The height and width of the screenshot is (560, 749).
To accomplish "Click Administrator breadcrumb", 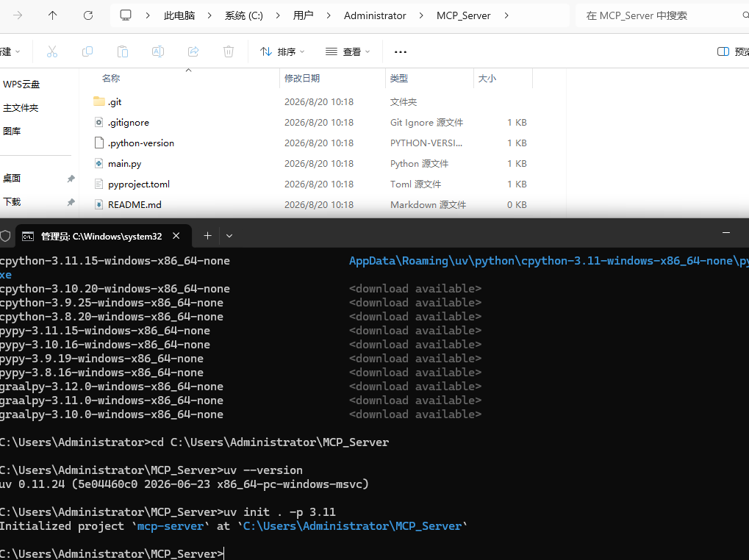I will point(375,15).
